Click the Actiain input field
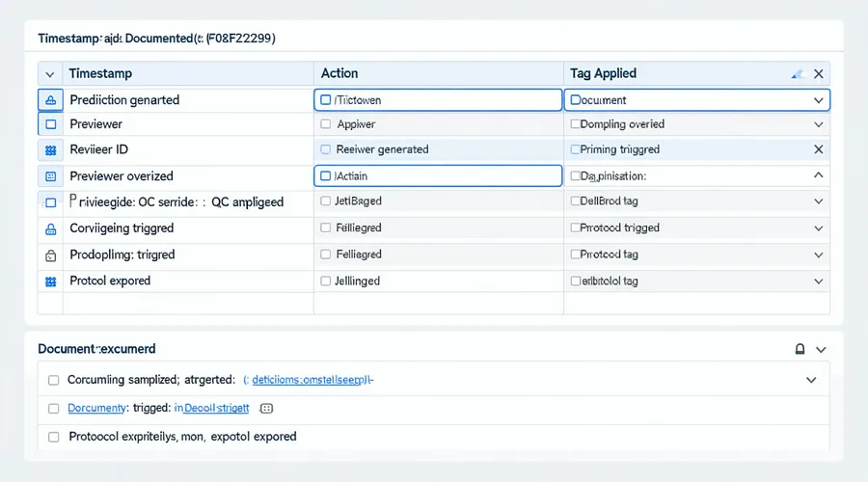The height and width of the screenshot is (482, 868). 438,176
